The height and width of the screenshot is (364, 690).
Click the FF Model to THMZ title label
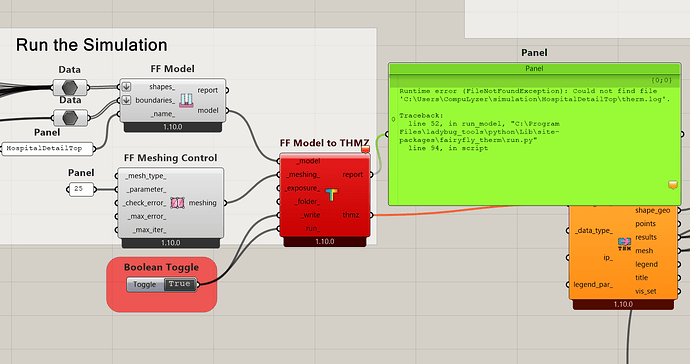point(324,143)
